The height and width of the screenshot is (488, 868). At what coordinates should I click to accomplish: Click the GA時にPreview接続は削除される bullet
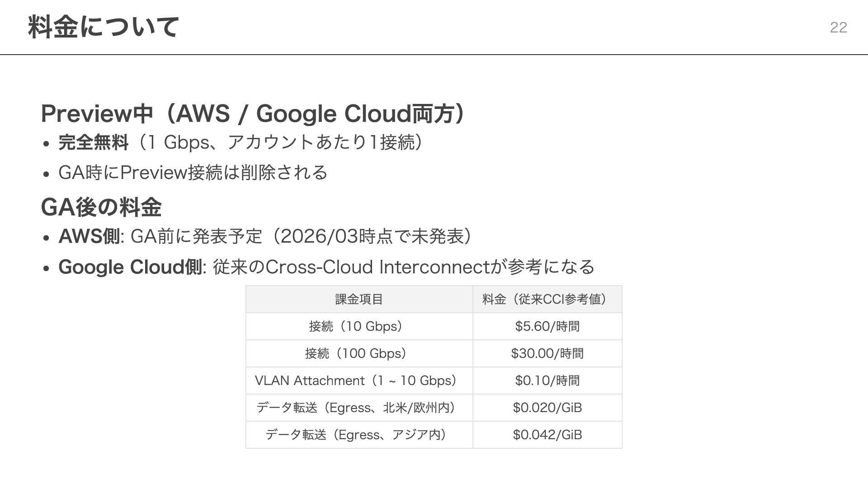tap(193, 173)
